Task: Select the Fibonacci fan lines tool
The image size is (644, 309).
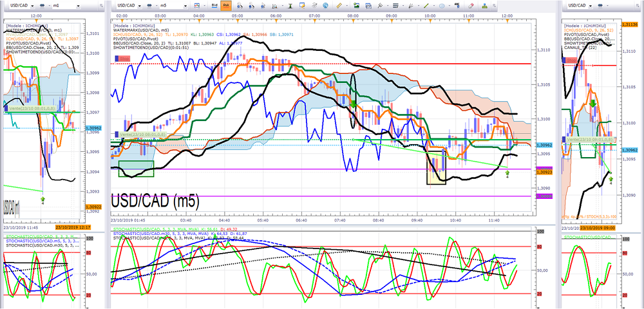Action: (411, 6)
